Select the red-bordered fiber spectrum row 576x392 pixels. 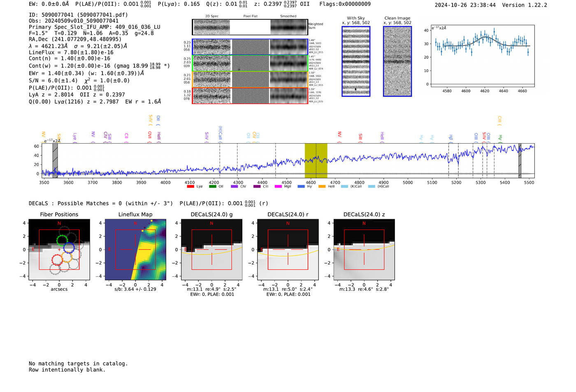click(250, 95)
